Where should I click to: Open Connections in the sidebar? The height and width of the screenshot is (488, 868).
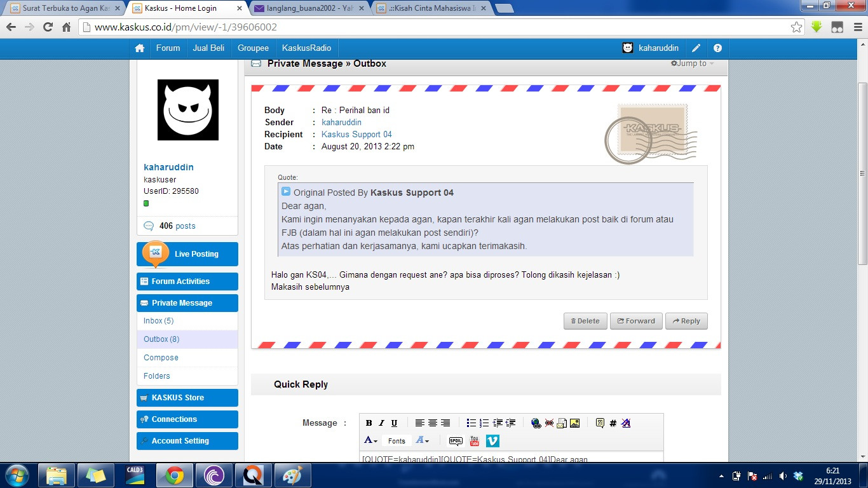tap(187, 419)
